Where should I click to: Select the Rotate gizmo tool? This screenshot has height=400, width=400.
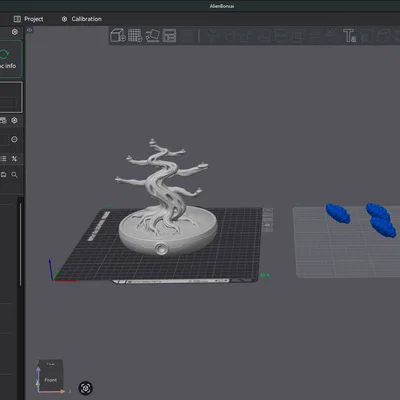230,36
